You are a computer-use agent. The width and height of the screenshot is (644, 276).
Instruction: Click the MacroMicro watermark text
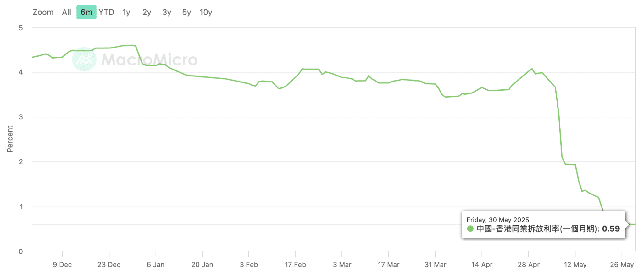(149, 59)
